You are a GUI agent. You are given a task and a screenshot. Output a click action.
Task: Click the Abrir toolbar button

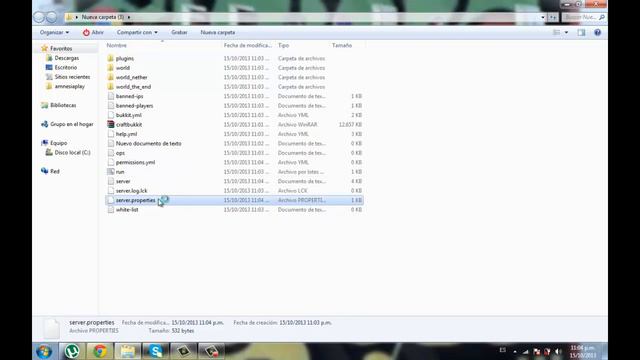pyautogui.click(x=93, y=32)
